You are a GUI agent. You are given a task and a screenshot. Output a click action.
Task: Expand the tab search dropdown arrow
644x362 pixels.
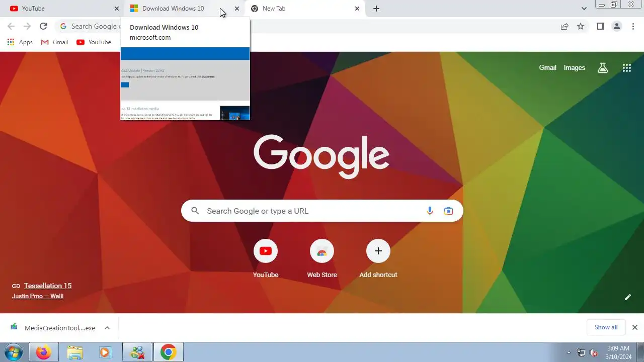click(584, 9)
